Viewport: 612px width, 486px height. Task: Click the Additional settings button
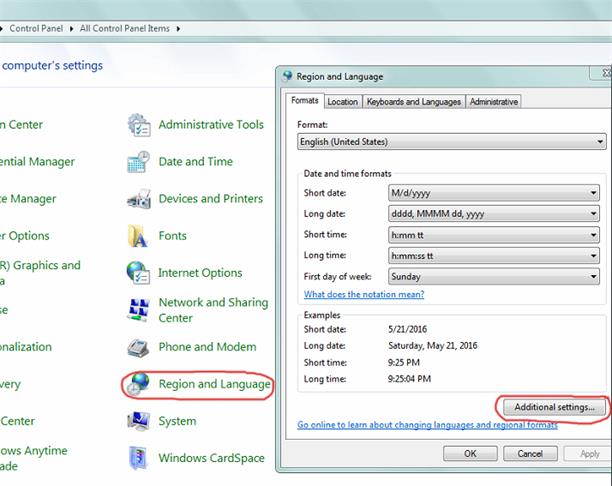tap(553, 407)
